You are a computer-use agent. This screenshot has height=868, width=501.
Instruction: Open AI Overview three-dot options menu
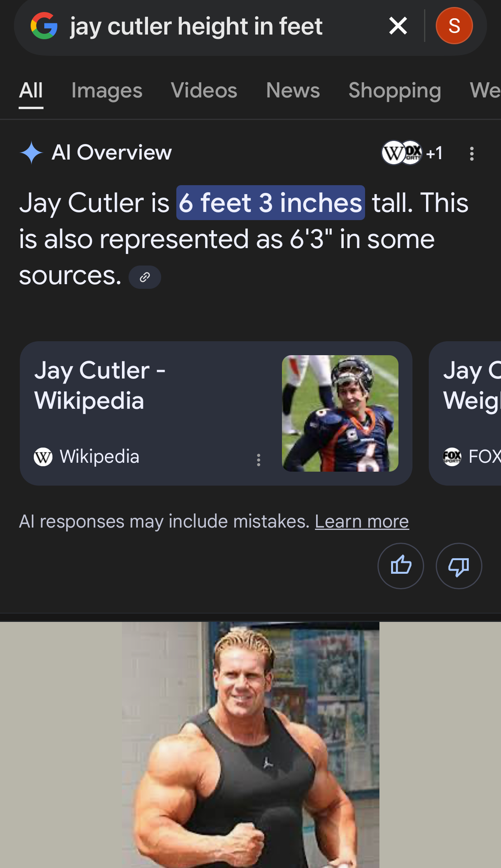pyautogui.click(x=471, y=154)
